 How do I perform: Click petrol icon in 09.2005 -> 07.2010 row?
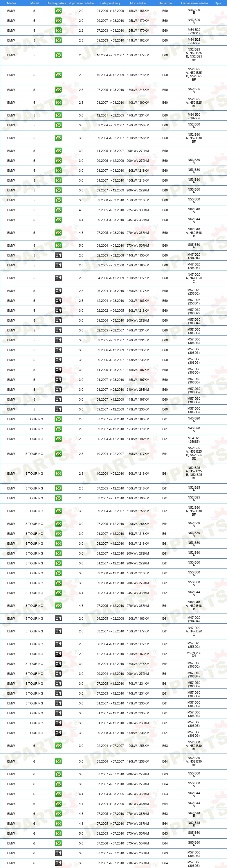(58, 833)
